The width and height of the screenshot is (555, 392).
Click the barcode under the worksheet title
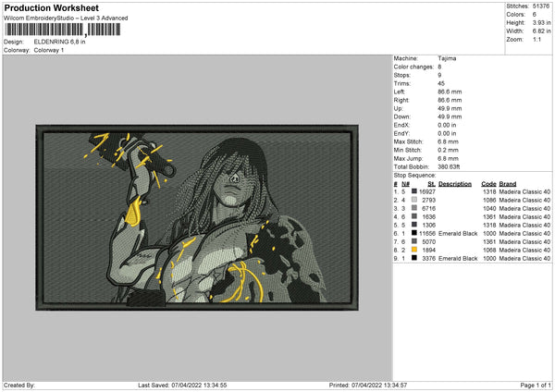[61, 30]
